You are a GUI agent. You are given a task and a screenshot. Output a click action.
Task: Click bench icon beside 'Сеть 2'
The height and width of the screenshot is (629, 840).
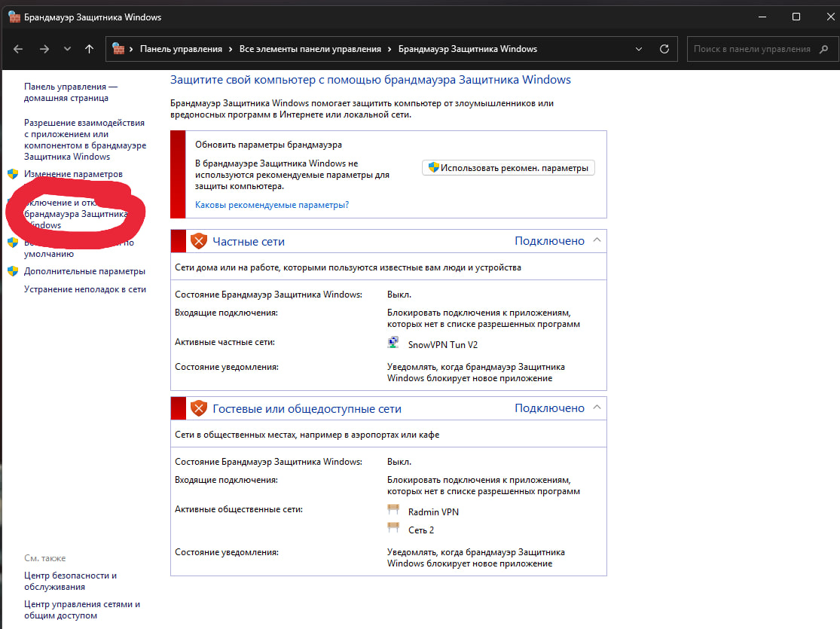[x=393, y=528]
